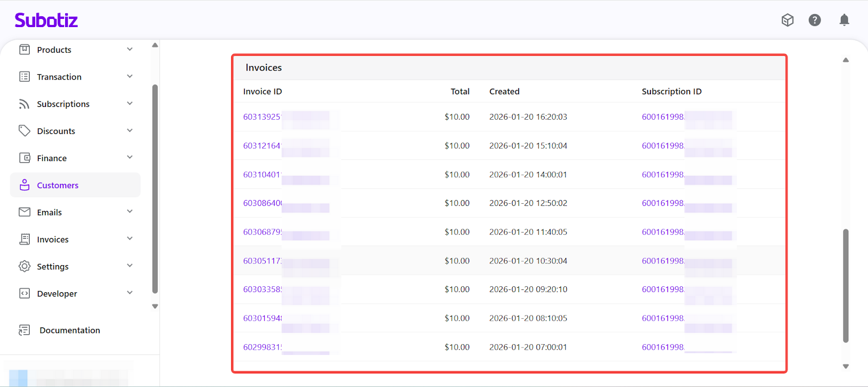The width and height of the screenshot is (868, 387).
Task: Open subscription link for 15:10:04 invoice
Action: [x=662, y=146]
